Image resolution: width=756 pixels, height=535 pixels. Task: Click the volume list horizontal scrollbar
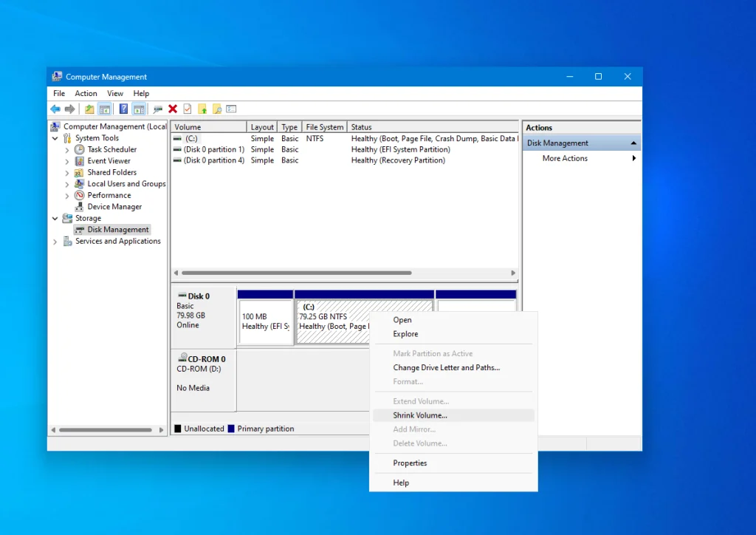[x=296, y=273]
